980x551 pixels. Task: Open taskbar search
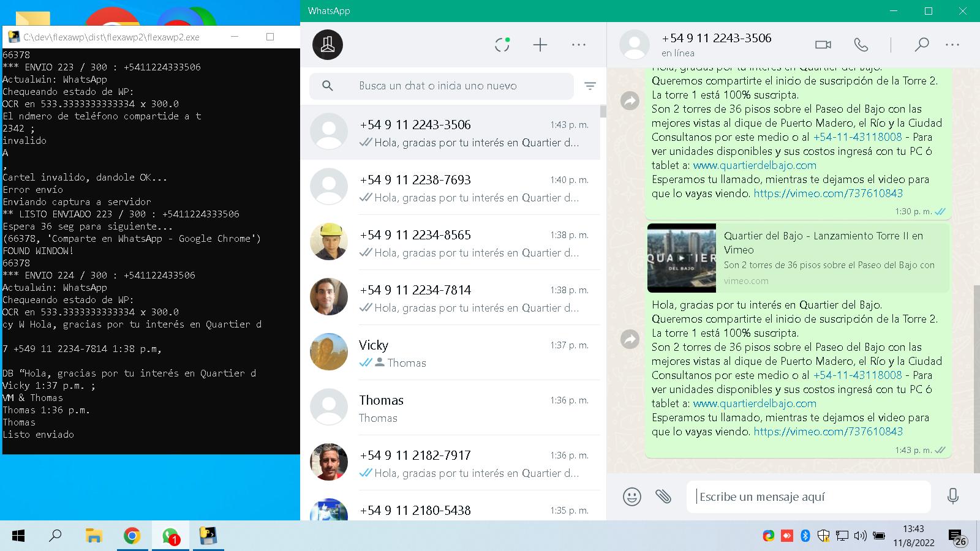(x=56, y=536)
